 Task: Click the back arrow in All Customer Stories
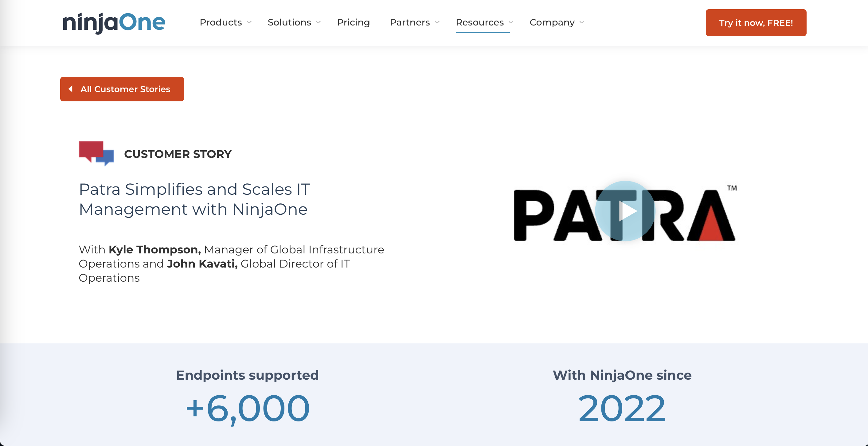[x=71, y=89]
